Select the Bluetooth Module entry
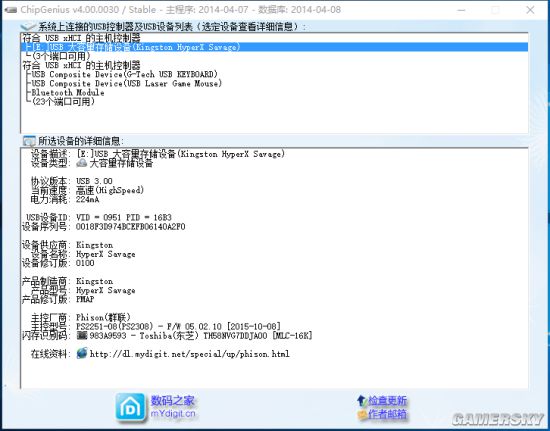Image resolution: width=550 pixels, height=431 pixels. coord(68,93)
